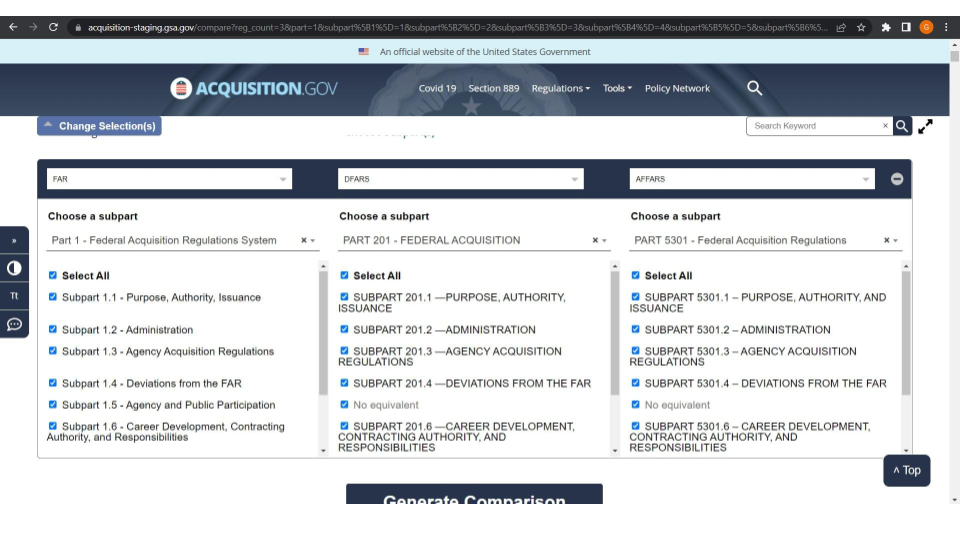Click the text size icon in sidebar
Screen dimensions: 960x540
click(x=14, y=296)
